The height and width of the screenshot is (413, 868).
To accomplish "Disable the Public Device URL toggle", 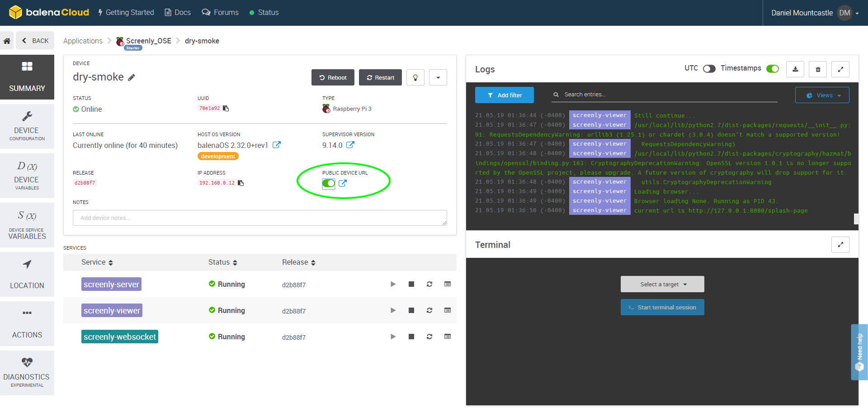I will pos(329,183).
